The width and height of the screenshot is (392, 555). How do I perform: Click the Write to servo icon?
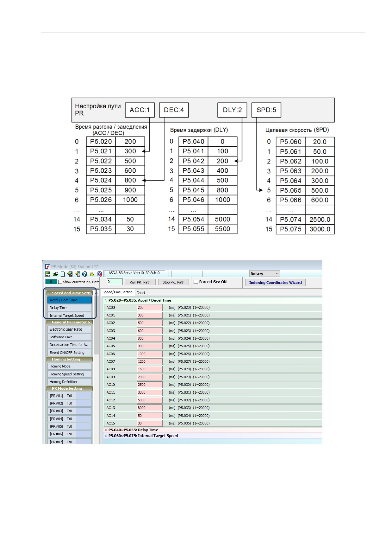pos(78,274)
